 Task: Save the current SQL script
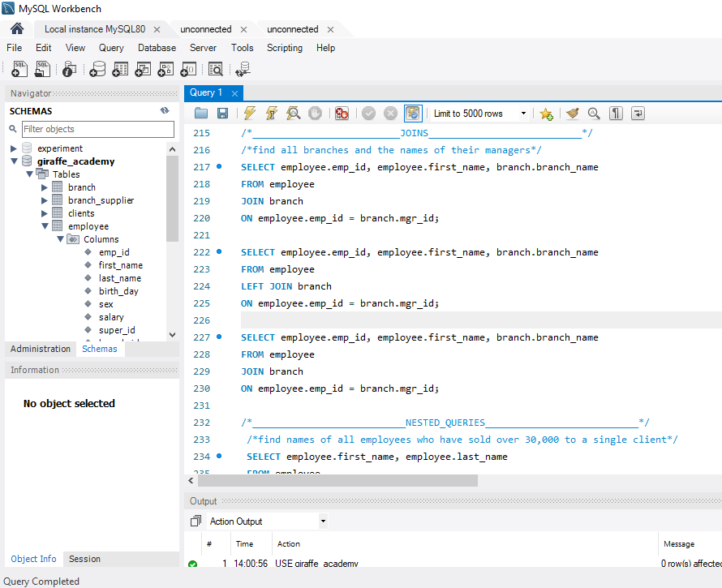click(222, 113)
